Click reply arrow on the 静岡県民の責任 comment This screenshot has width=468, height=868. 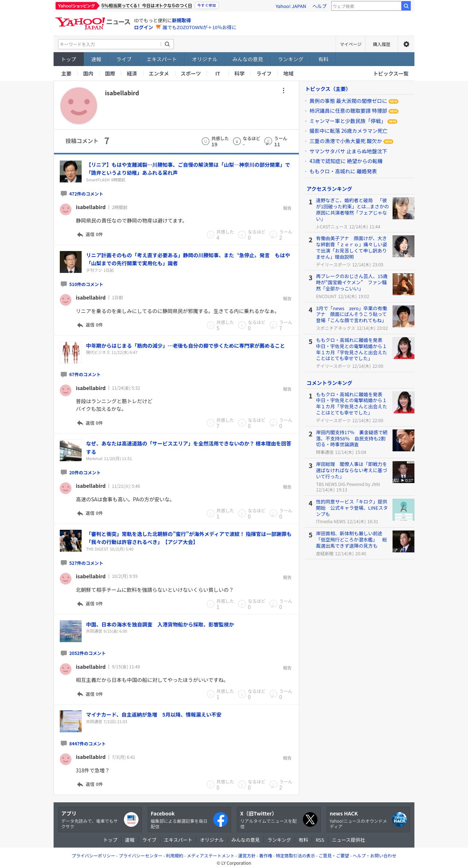pyautogui.click(x=80, y=235)
